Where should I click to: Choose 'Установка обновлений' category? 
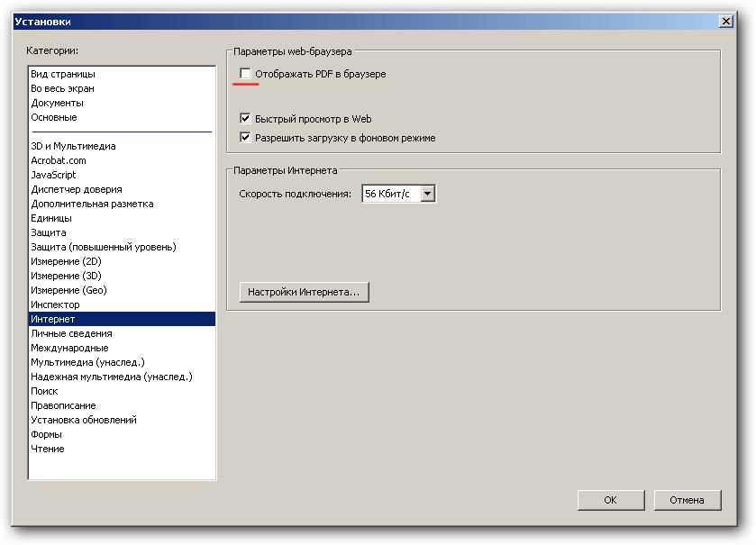click(84, 420)
